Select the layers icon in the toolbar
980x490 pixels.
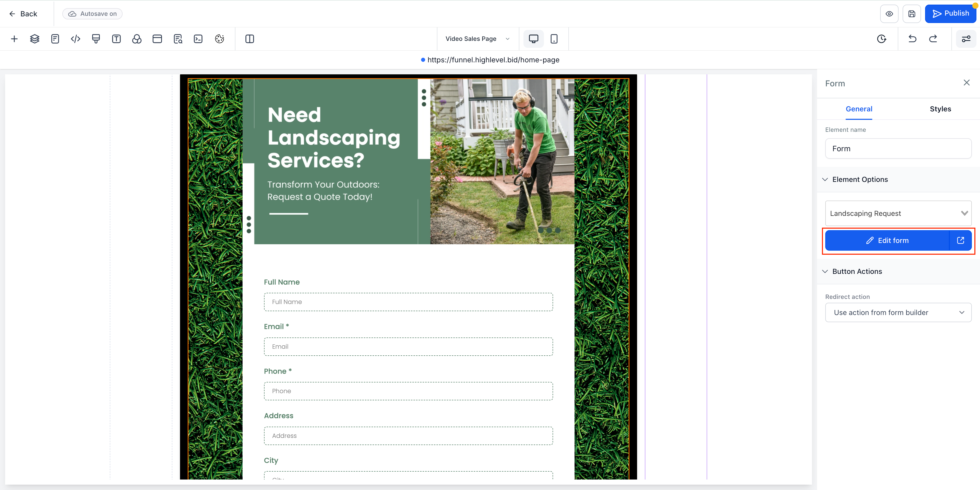tap(35, 39)
